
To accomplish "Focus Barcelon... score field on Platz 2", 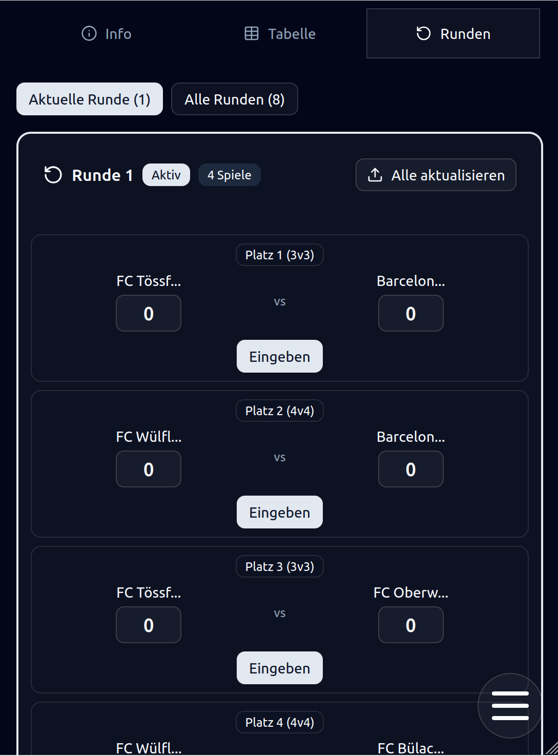I will click(x=411, y=469).
